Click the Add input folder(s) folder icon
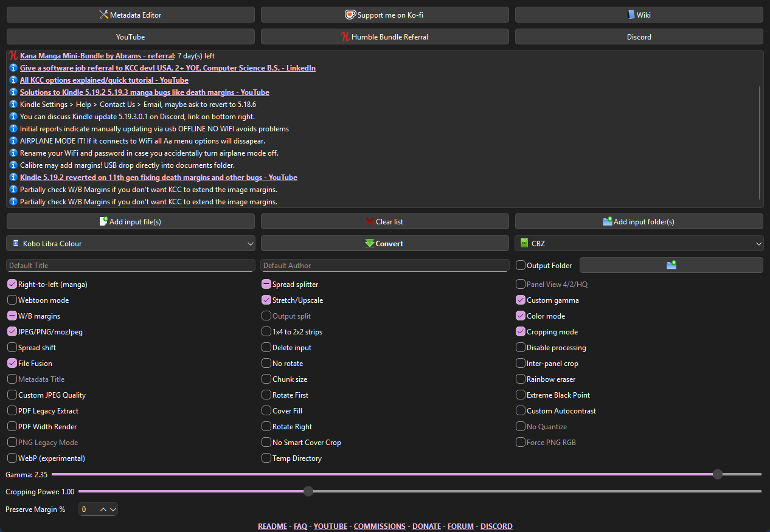Screen dimensions: 770x532 coord(608,221)
